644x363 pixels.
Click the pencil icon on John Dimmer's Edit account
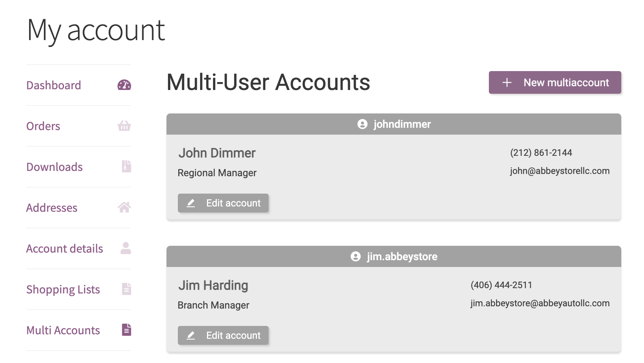(191, 203)
